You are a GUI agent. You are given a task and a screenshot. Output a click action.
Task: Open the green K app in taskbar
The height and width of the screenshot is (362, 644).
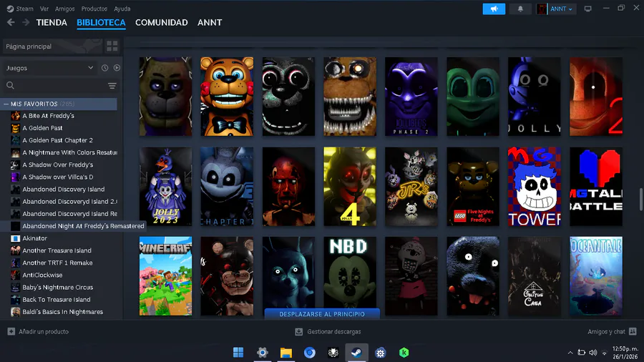point(404,353)
